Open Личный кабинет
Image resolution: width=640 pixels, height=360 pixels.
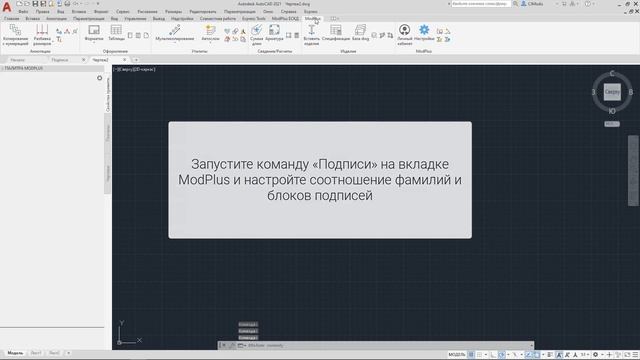tap(404, 35)
